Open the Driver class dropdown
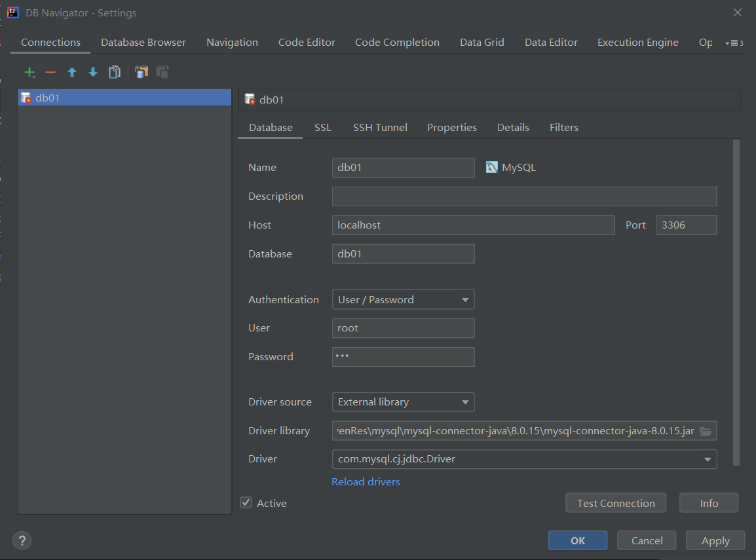Image resolution: width=756 pixels, height=560 pixels. pyautogui.click(x=708, y=459)
